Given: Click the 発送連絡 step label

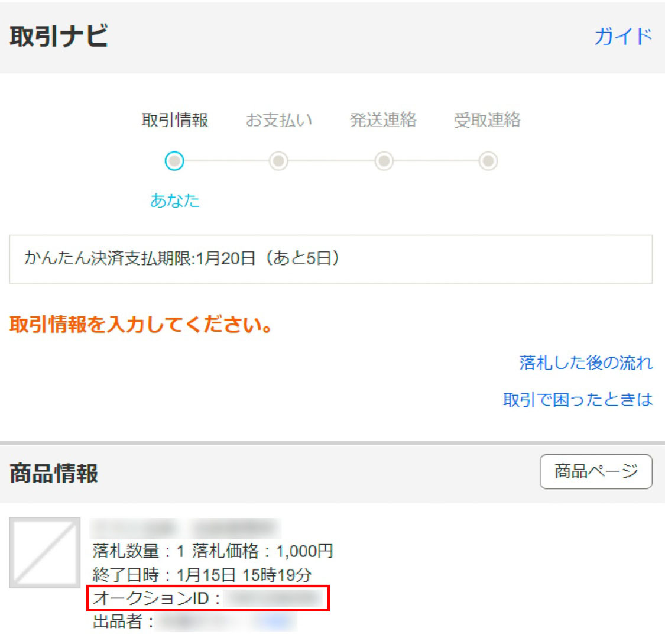Looking at the screenshot, I should click(x=383, y=120).
